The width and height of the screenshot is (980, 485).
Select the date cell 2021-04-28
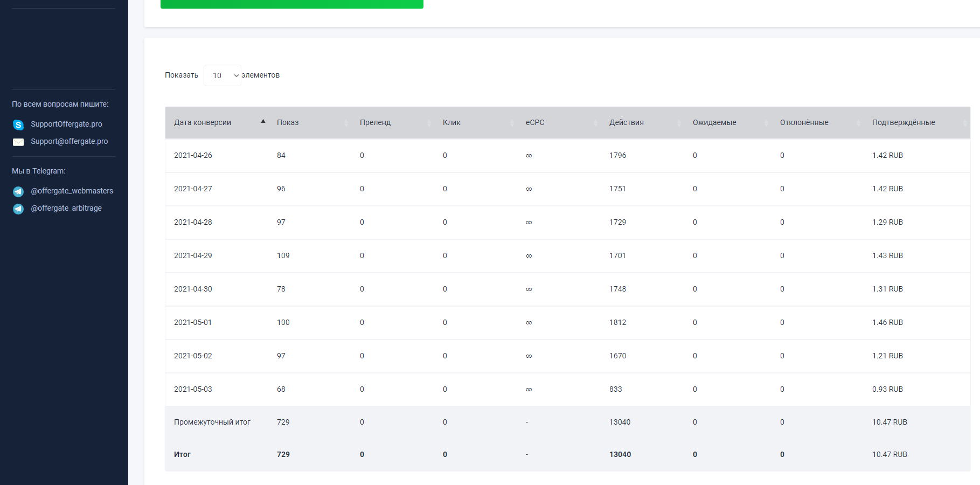tap(193, 222)
